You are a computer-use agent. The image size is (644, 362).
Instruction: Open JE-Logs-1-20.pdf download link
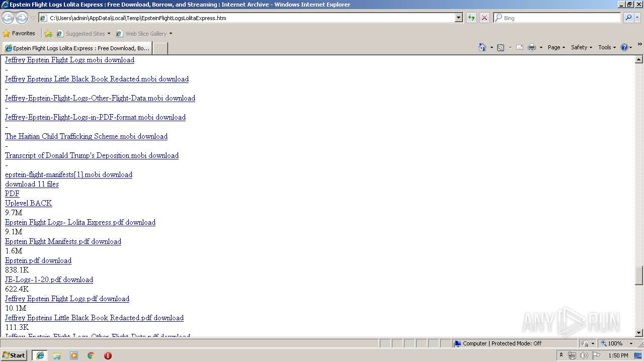coord(49,280)
